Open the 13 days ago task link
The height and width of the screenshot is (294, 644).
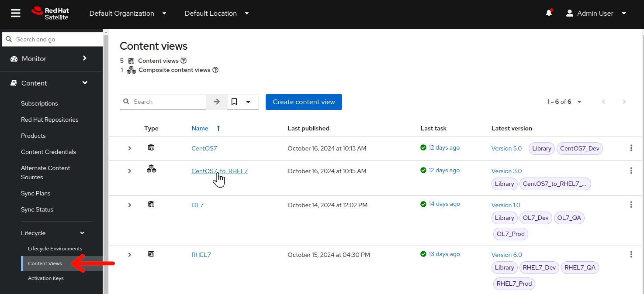coord(444,254)
